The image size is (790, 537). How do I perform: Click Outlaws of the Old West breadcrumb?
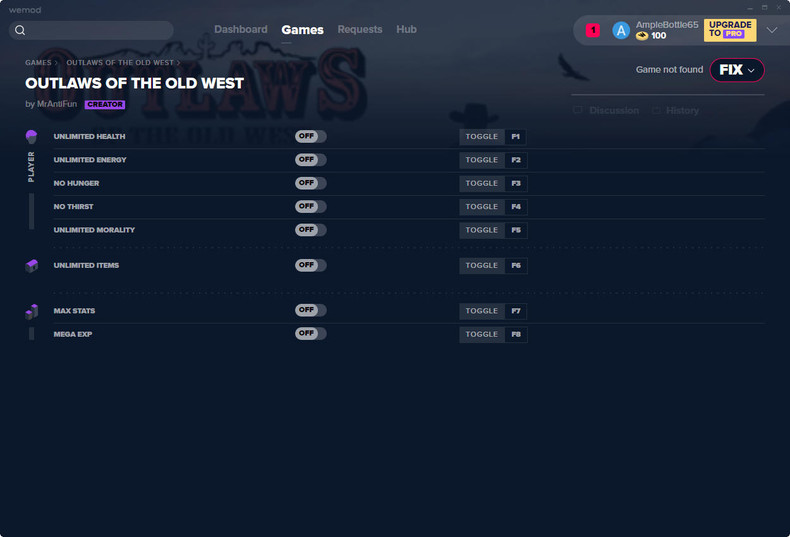pyautogui.click(x=120, y=62)
